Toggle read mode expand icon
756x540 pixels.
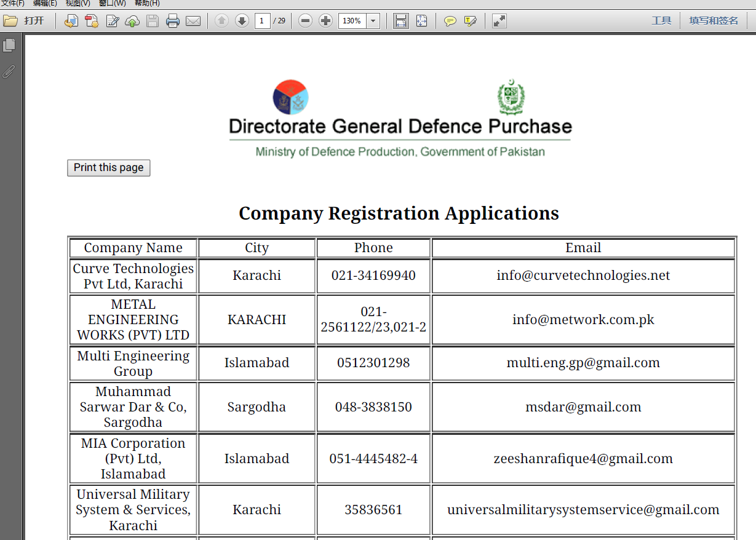point(499,21)
